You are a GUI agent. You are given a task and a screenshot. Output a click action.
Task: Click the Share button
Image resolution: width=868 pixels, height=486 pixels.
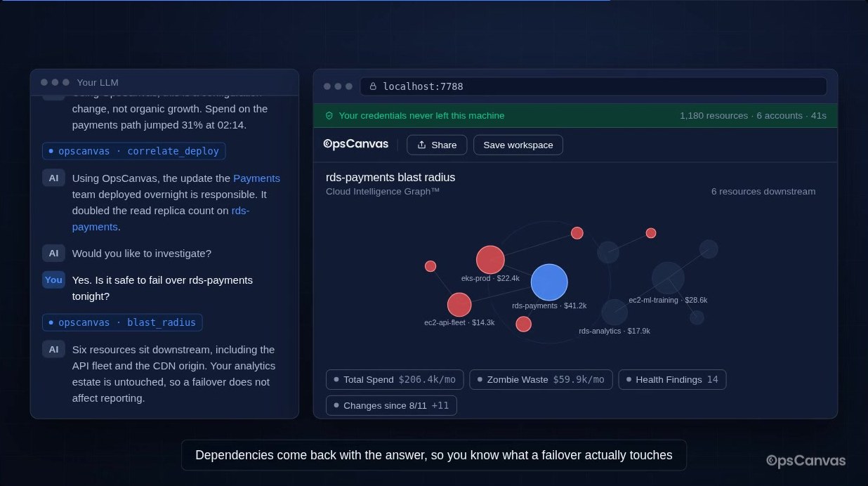click(x=437, y=145)
